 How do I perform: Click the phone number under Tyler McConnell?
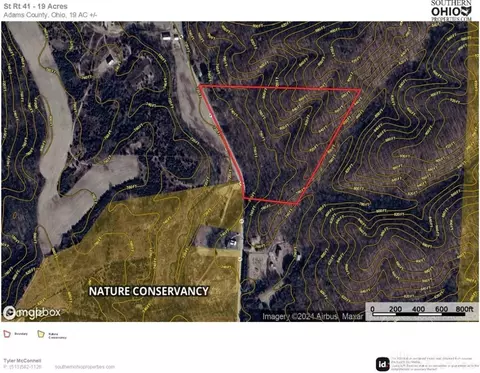[x=23, y=367]
